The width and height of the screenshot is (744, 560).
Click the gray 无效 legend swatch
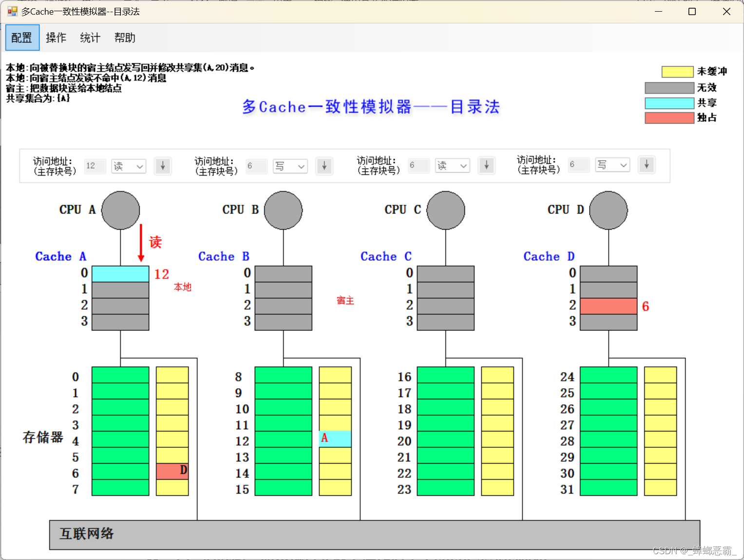[x=669, y=88]
